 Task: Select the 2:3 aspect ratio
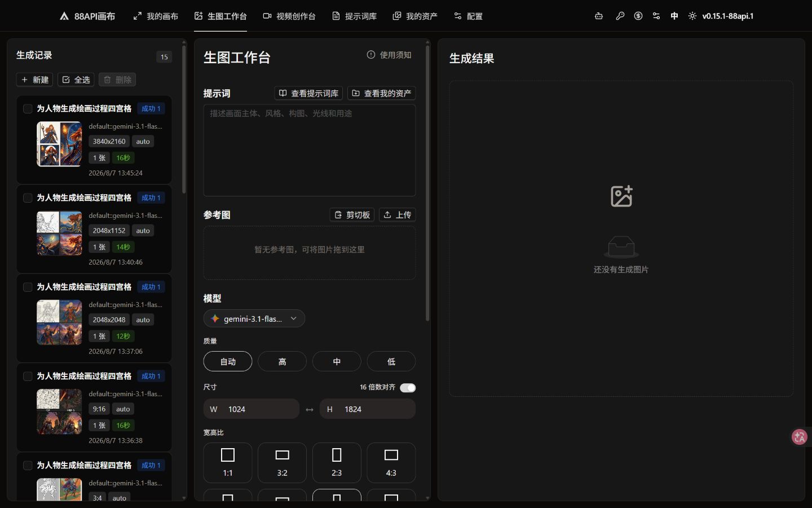[337, 463]
